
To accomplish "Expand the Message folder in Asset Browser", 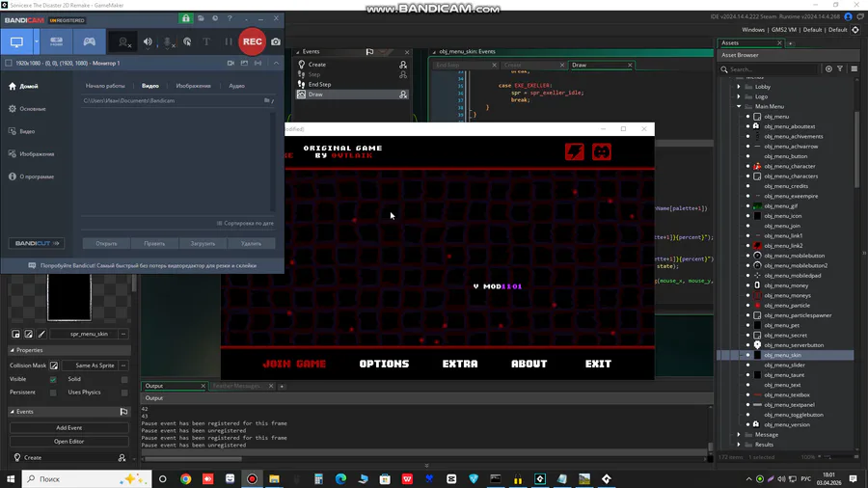I will (739, 435).
